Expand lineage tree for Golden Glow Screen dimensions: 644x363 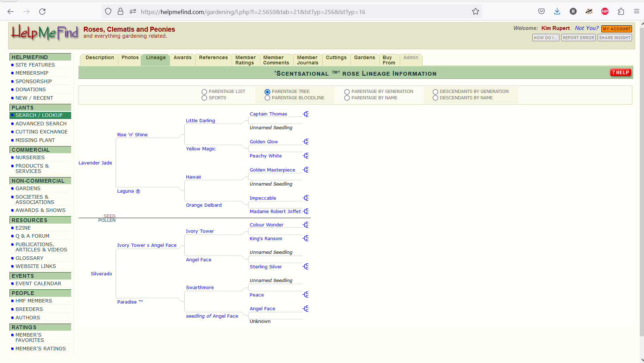[306, 142]
